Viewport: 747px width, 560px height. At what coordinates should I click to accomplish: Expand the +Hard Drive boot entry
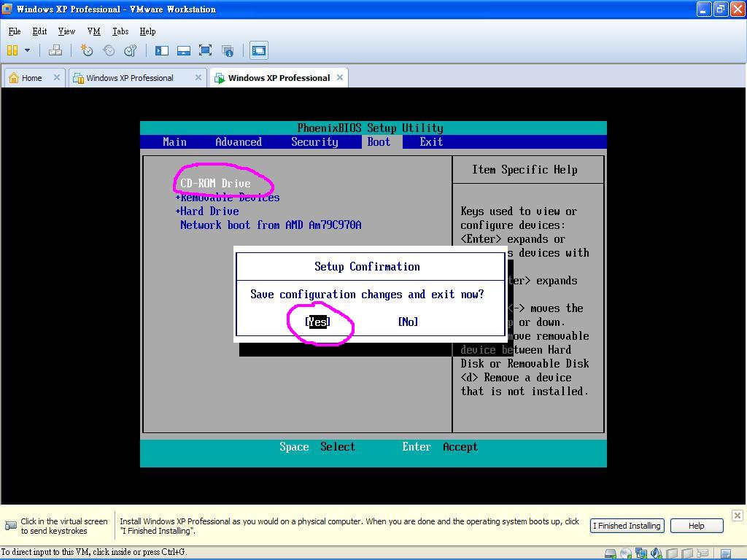click(207, 211)
